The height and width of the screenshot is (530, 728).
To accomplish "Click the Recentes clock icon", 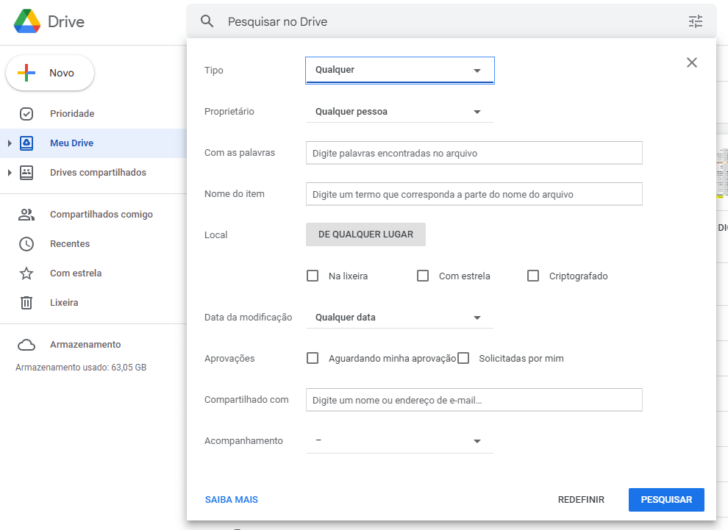I will tap(26, 244).
